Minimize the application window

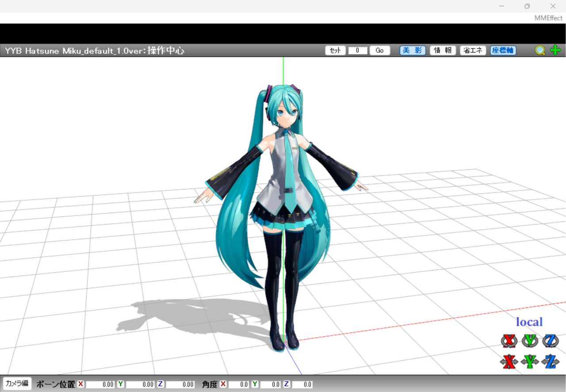[501, 6]
